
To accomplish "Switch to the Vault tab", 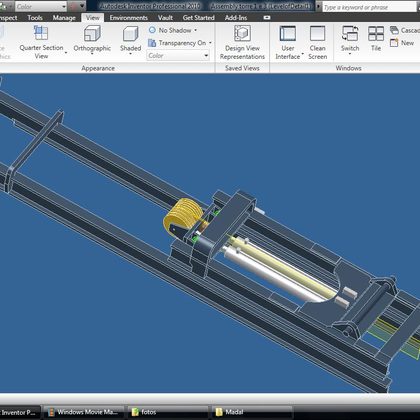I will (165, 18).
